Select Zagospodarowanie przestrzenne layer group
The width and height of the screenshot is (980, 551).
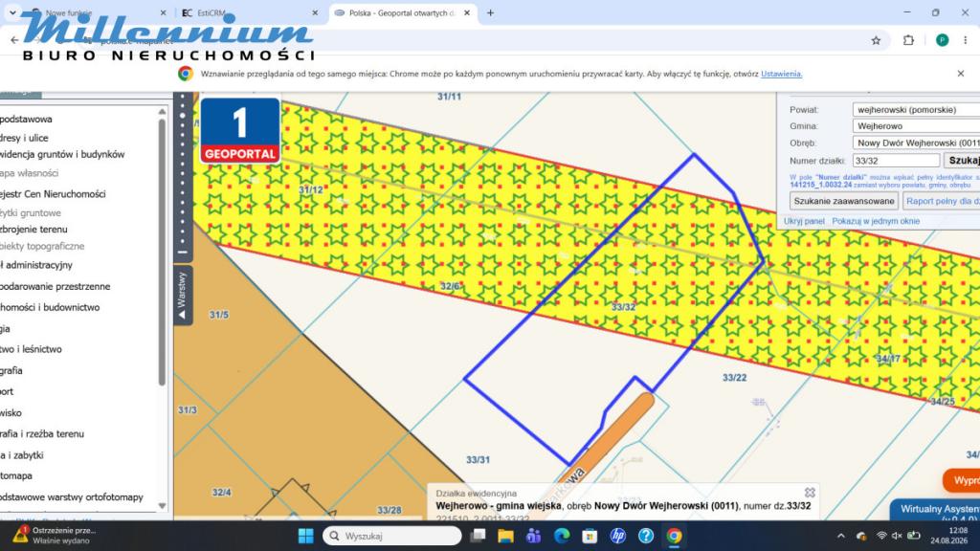[55, 286]
